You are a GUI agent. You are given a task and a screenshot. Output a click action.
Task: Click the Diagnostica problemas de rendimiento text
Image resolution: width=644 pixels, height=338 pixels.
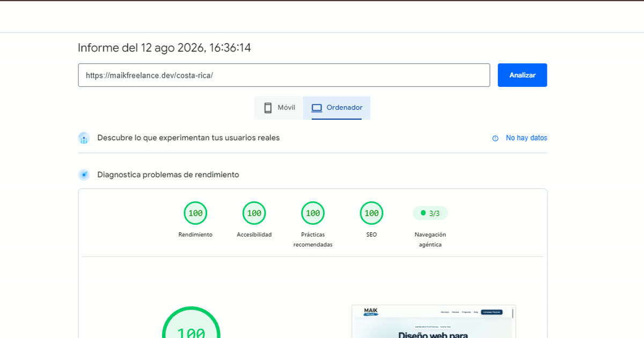pos(168,174)
